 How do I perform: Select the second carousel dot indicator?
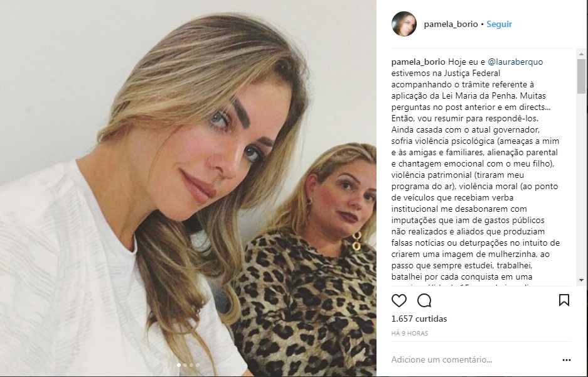pos(185,365)
